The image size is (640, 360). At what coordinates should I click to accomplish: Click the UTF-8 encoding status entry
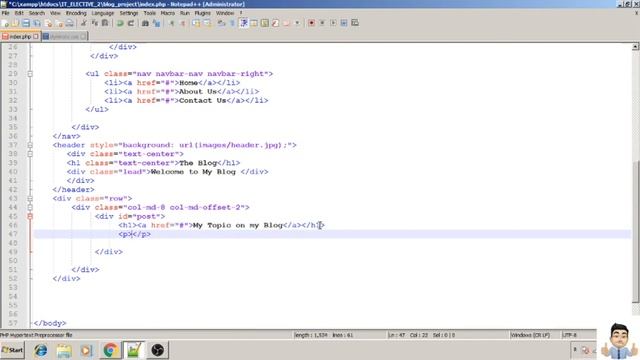[569, 335]
